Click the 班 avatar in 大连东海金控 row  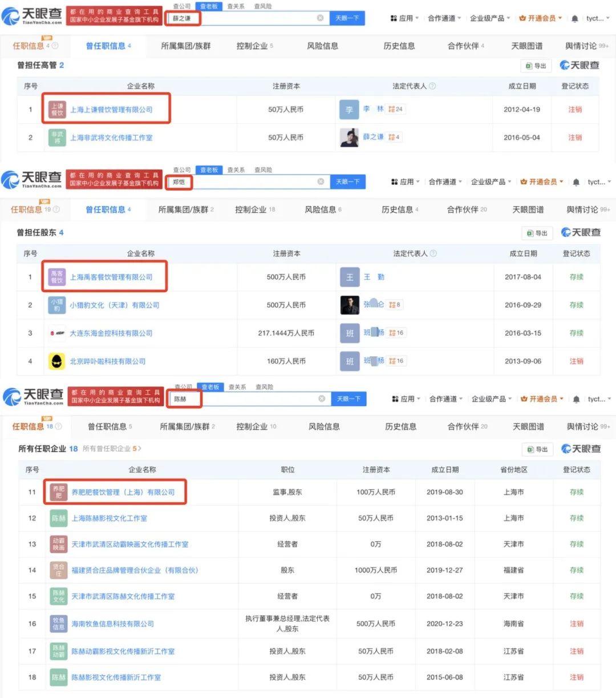350,333
